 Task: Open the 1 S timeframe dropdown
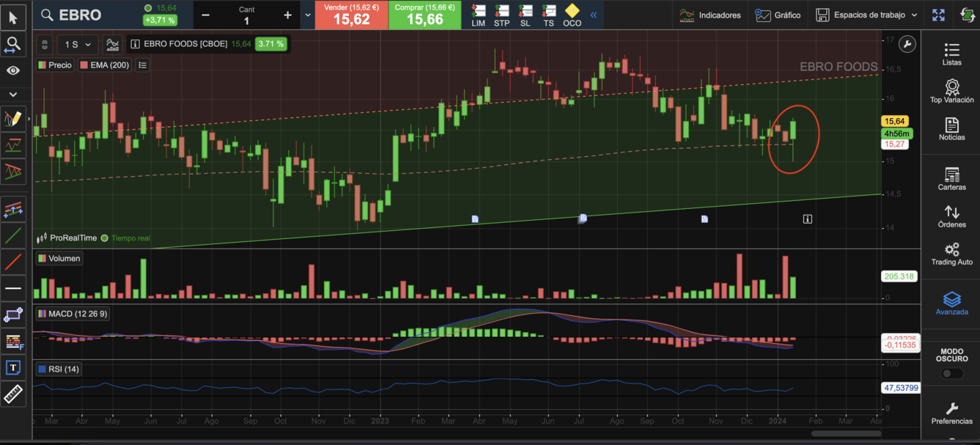[x=78, y=45]
